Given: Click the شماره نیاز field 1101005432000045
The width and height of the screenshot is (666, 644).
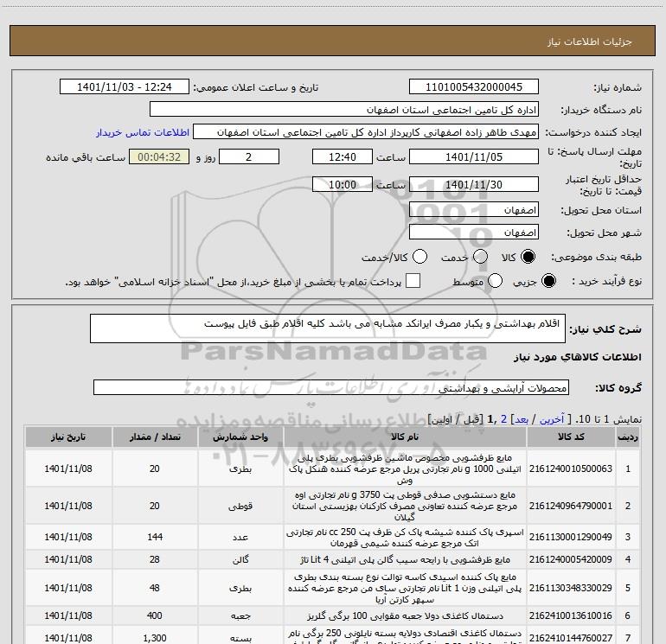Looking at the screenshot, I should (x=474, y=86).
